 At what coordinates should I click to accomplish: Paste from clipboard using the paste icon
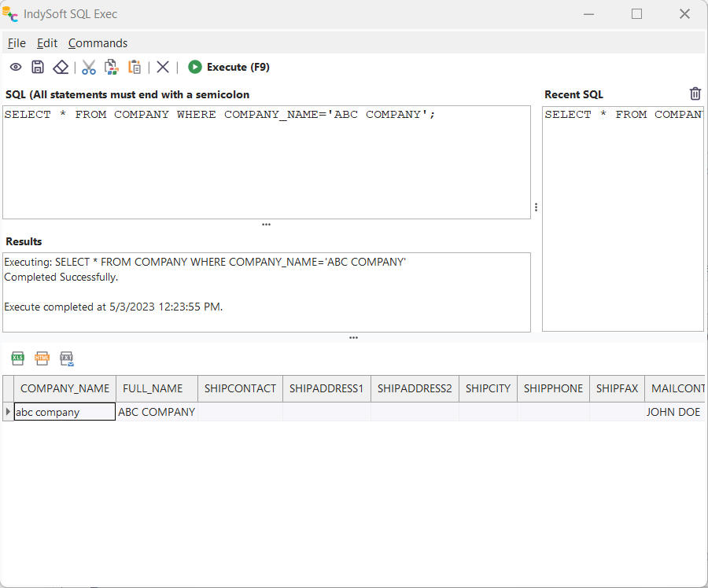pos(135,68)
